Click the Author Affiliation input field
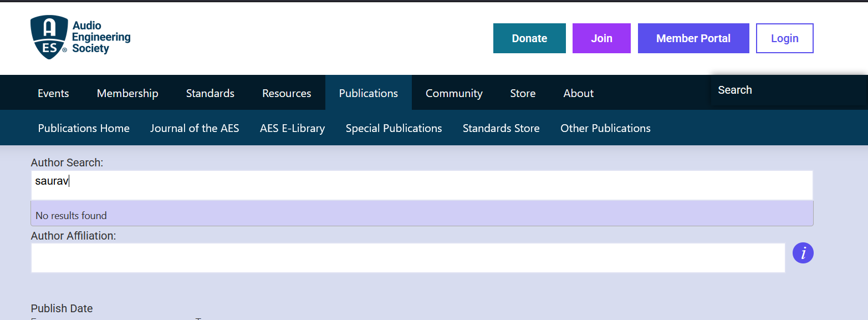868x320 pixels. point(408,258)
